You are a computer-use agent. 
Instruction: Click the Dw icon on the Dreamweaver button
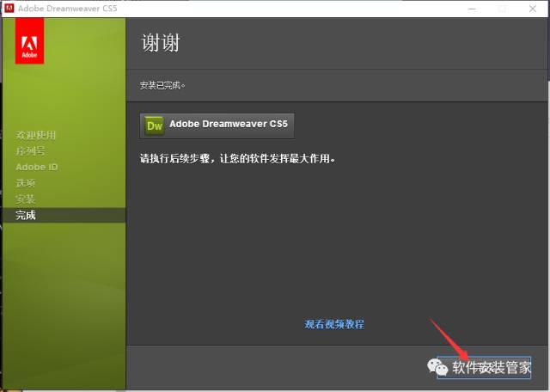pos(155,125)
